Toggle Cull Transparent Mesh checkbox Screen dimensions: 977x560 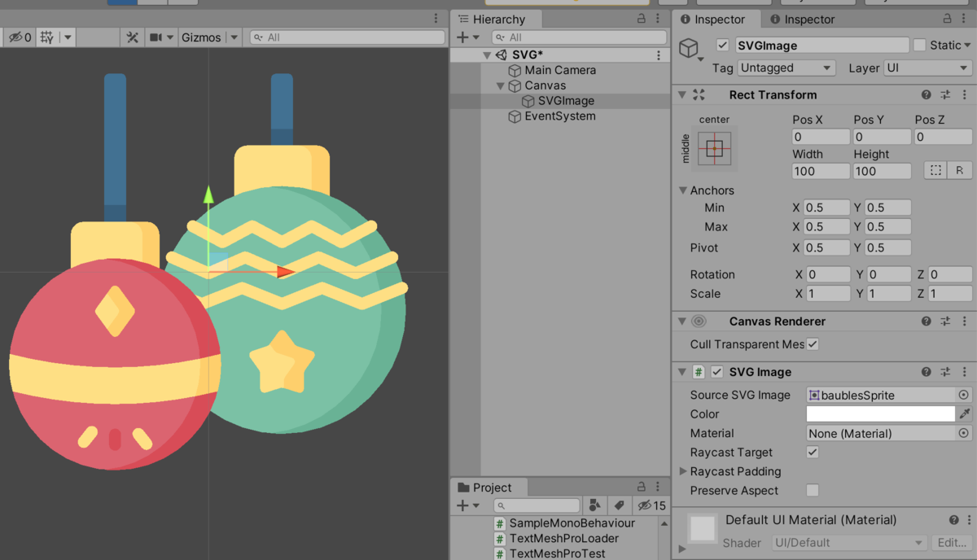pyautogui.click(x=813, y=344)
